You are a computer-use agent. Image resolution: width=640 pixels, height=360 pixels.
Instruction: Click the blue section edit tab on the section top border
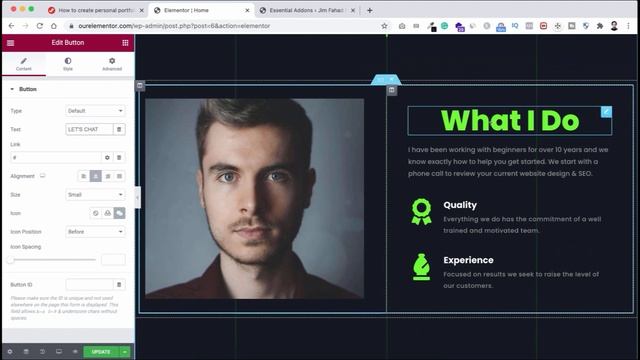[x=386, y=79]
